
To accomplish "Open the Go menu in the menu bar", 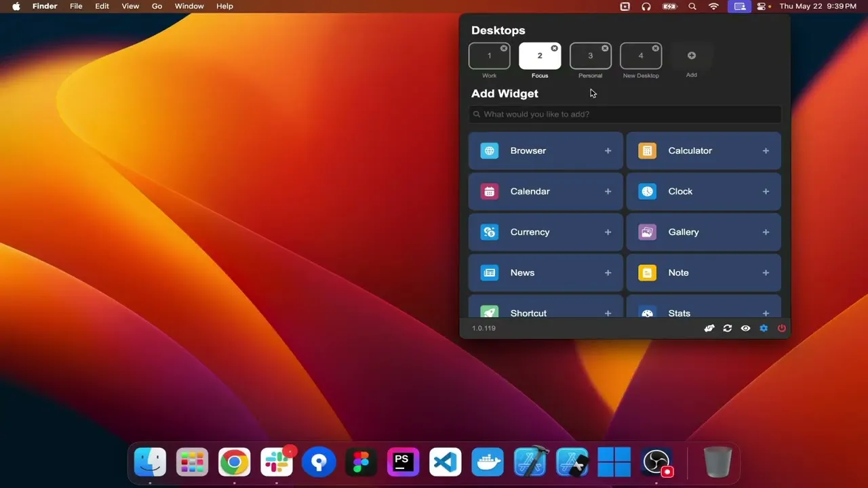I will pos(157,6).
